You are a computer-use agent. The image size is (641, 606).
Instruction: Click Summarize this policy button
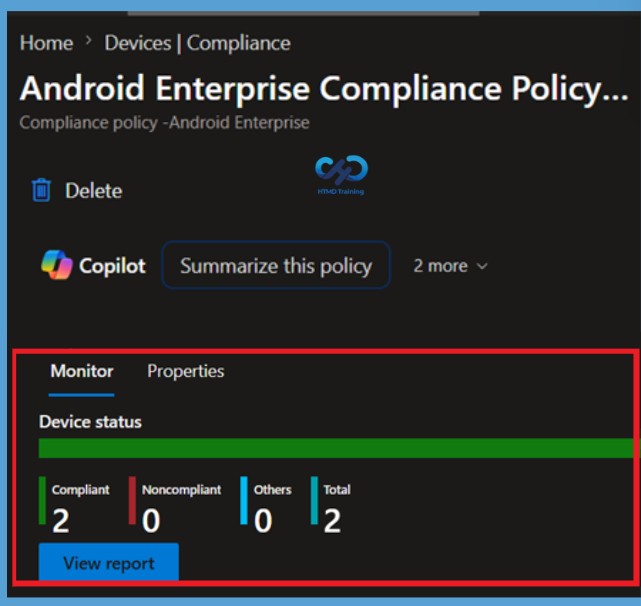coord(276,265)
